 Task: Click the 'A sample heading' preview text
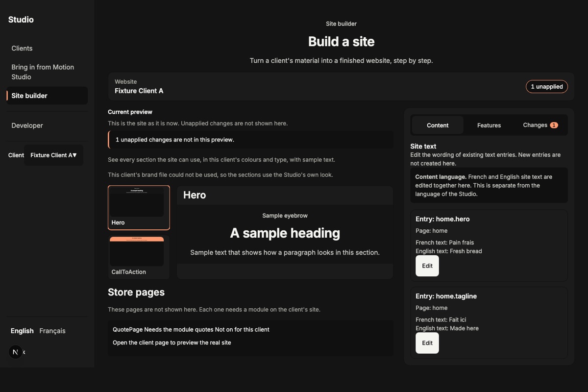click(285, 233)
